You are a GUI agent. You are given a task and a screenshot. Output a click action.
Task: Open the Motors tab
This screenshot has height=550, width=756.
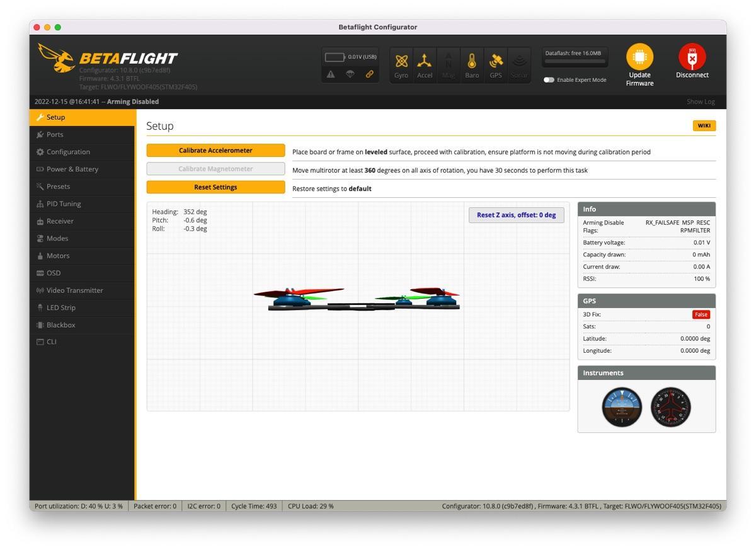(x=82, y=256)
